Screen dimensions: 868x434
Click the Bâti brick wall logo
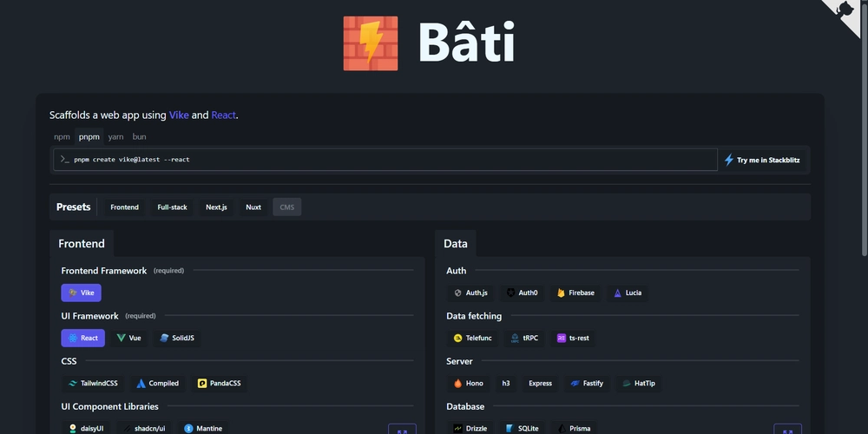371,43
